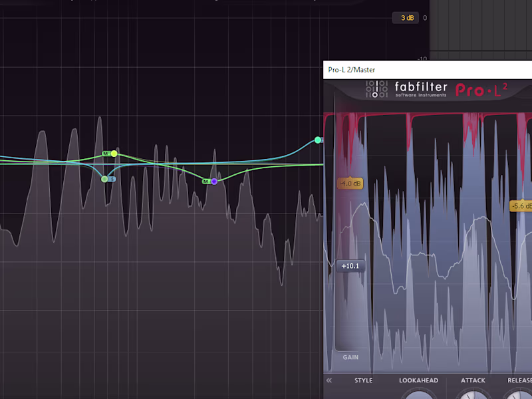Click the STYLE label in Pro-L 2
The height and width of the screenshot is (399, 532).
(x=363, y=380)
